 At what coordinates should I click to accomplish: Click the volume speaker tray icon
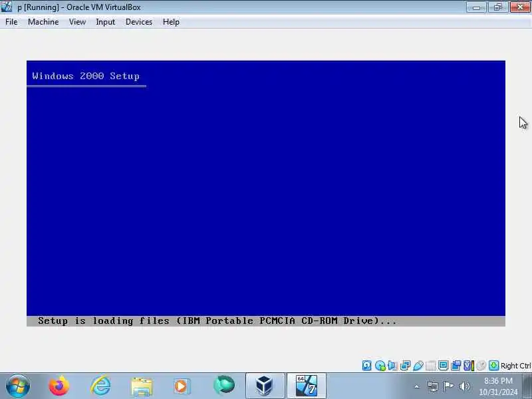coord(464,386)
